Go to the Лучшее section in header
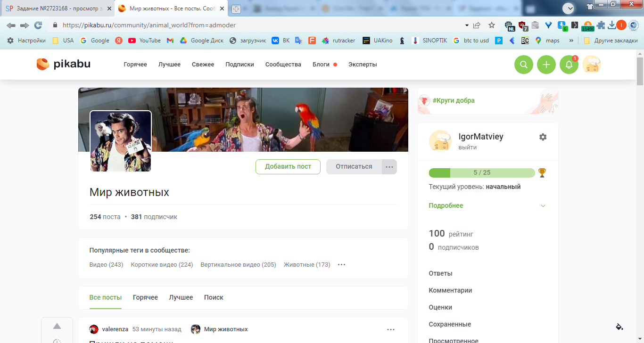644x343 pixels. point(169,65)
